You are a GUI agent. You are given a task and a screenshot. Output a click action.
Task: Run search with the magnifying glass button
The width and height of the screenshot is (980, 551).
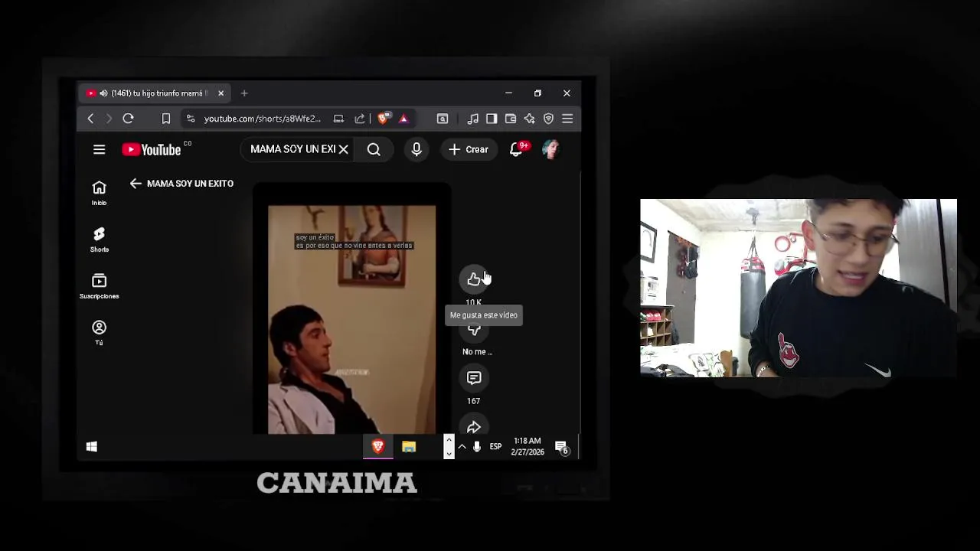click(374, 150)
